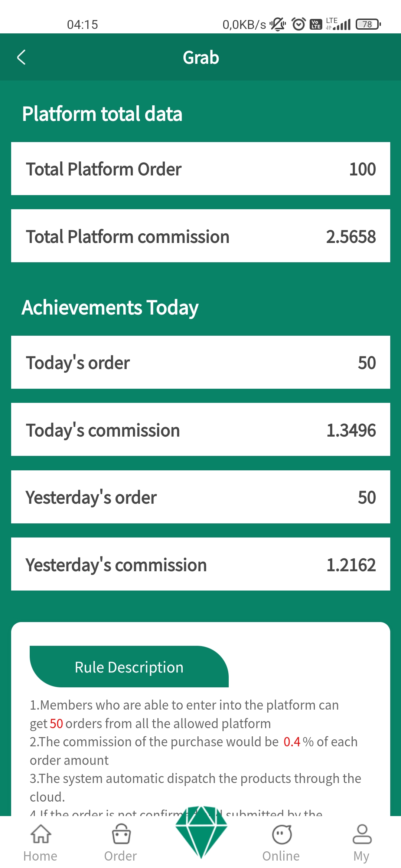Tap the muted bell status icon

(x=278, y=24)
